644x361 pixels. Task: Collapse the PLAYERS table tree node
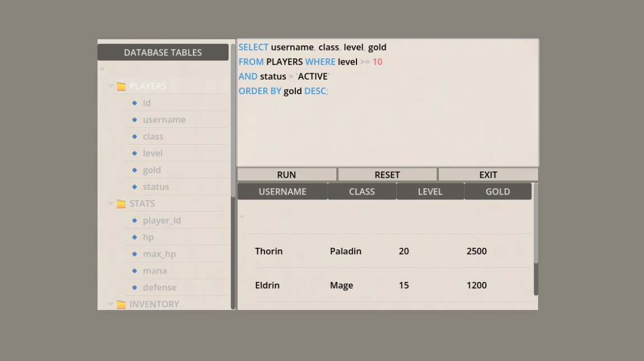(110, 86)
